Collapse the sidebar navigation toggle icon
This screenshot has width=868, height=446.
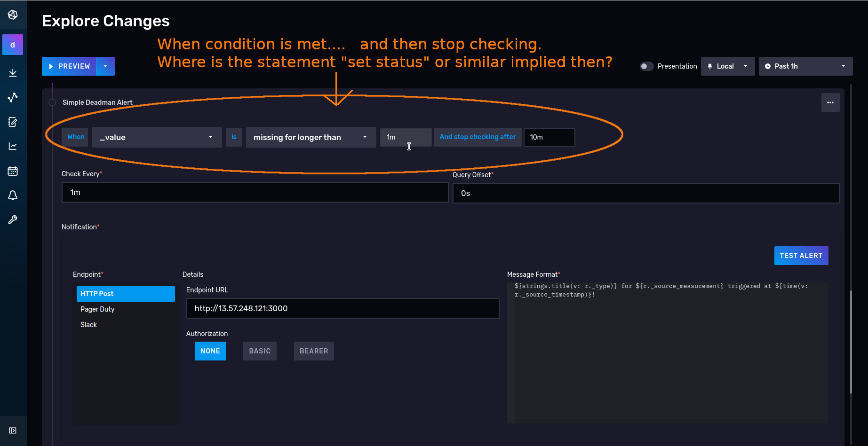(13, 430)
